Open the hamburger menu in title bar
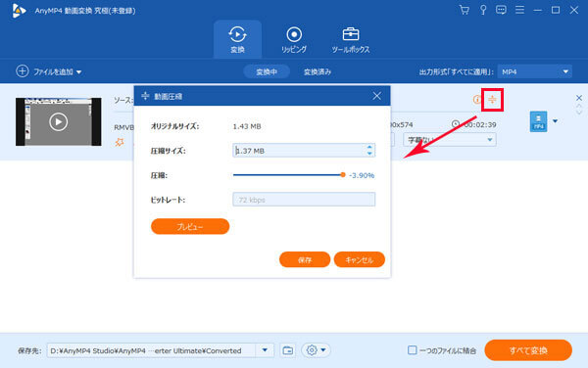This screenshot has height=368, width=588. click(x=519, y=10)
